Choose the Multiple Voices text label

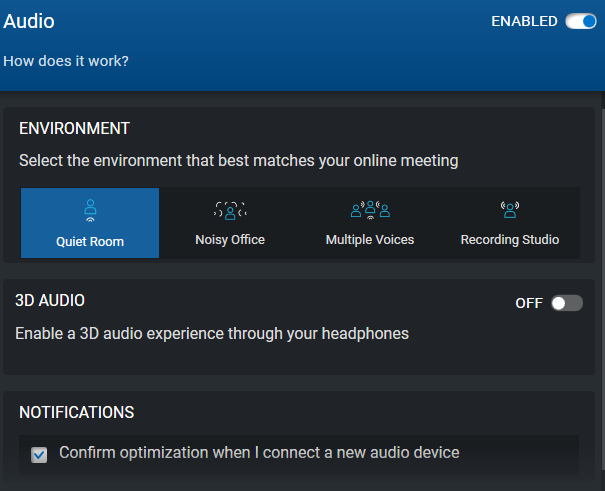[x=370, y=240]
